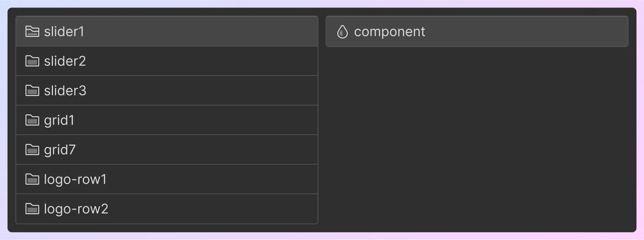Click the folder icon beside grid7
The width and height of the screenshot is (644, 240).
[33, 150]
